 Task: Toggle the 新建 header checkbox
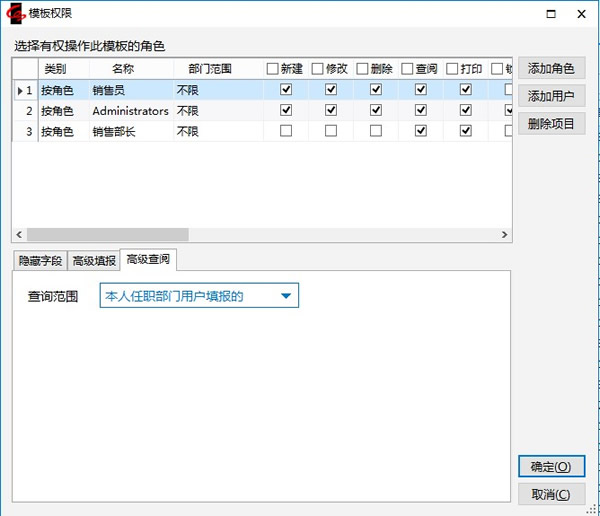tap(273, 69)
